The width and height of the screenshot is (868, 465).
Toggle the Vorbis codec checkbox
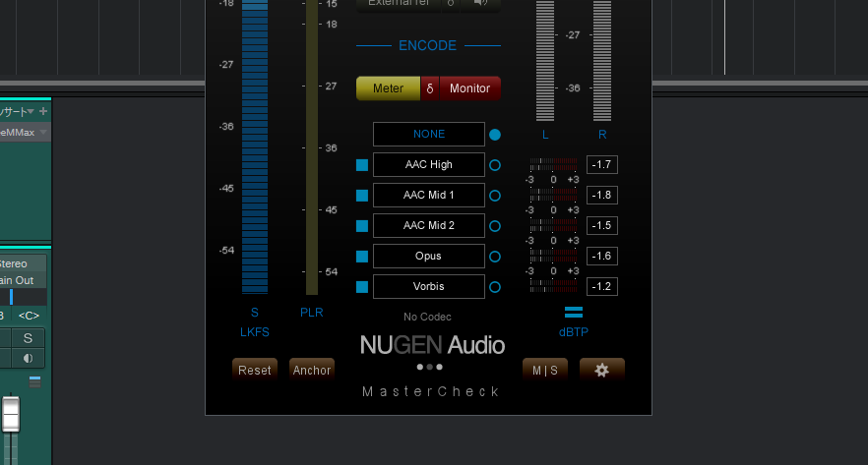click(x=362, y=286)
